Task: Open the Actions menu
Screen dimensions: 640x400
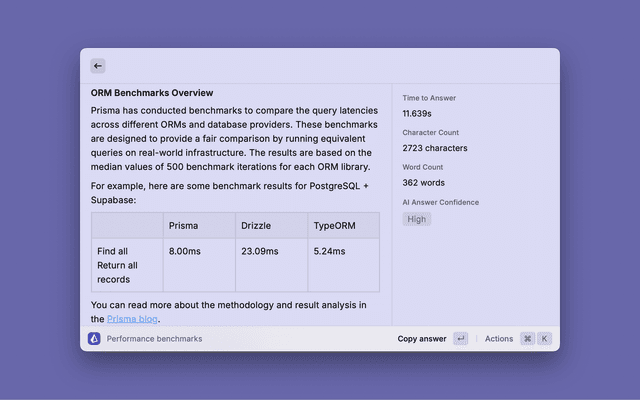Action: point(498,339)
